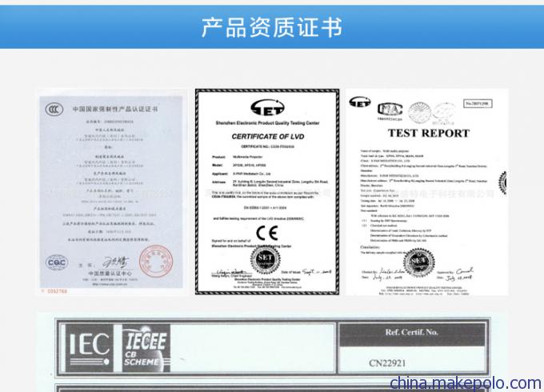This screenshot has width=544, height=392.
Task: Click the SET seal on Test Report
Action: 418,262
